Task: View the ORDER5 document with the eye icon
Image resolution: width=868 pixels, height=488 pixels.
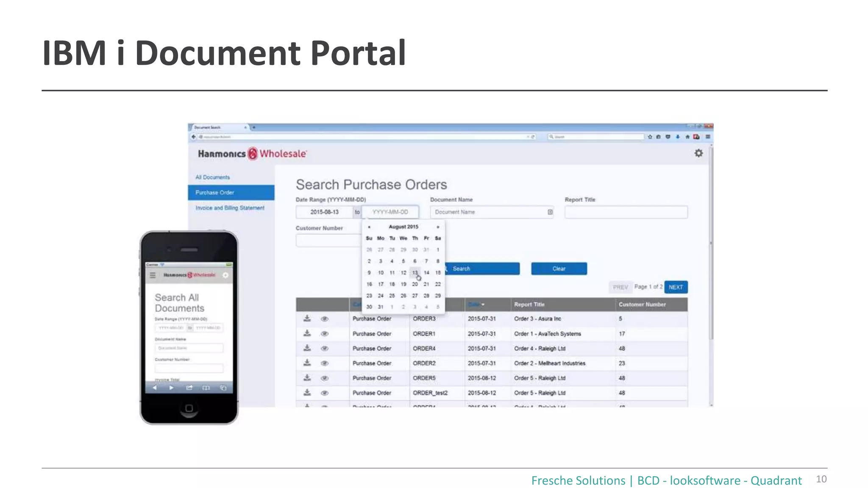Action: [325, 378]
